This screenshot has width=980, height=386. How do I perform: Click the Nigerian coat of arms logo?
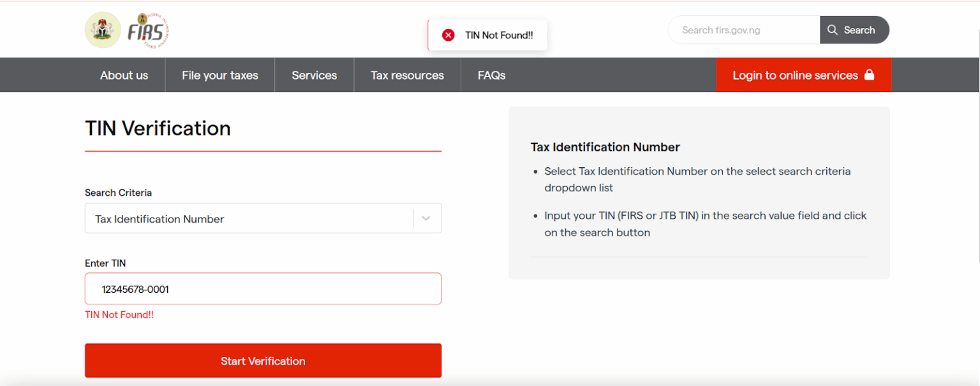(x=103, y=29)
